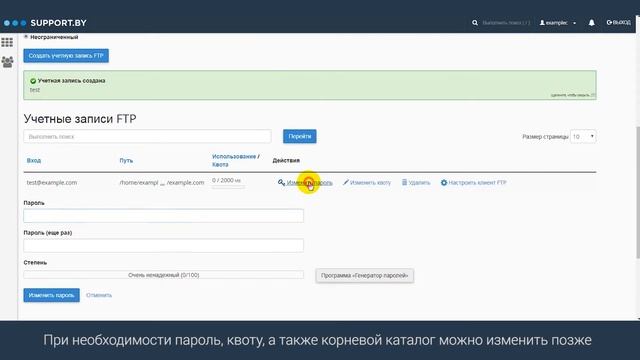Click the trash icon beside Удалить

click(x=404, y=182)
